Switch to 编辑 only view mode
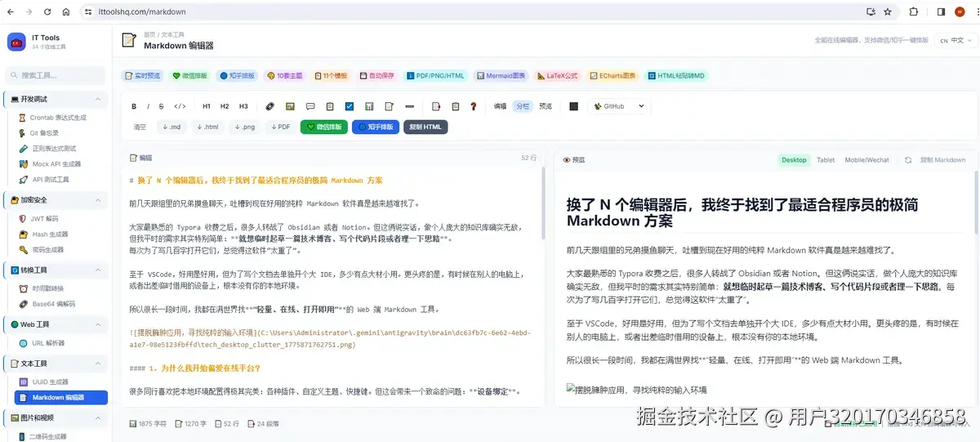This screenshot has width=980, height=442. (x=501, y=106)
